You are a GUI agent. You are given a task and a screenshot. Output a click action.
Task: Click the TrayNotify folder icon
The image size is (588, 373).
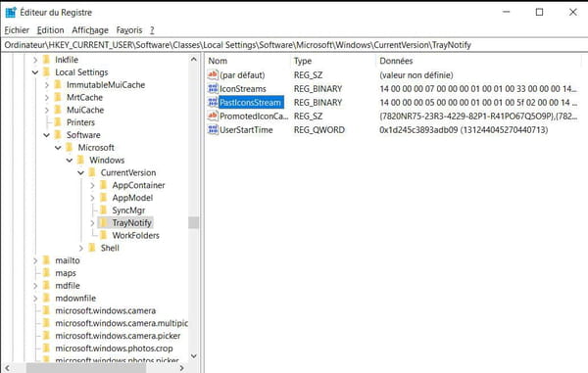(104, 222)
